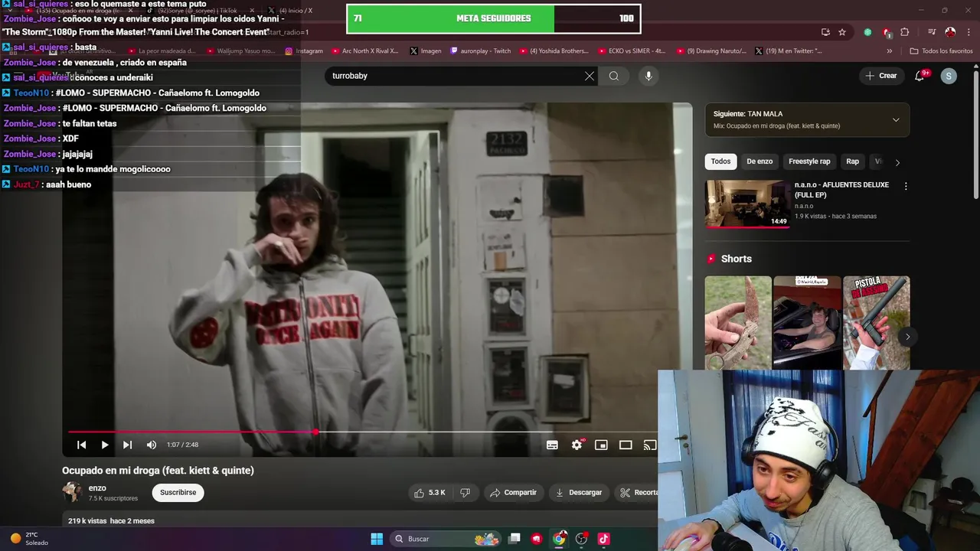980x551 pixels.
Task: Open Task View on taskbar
Action: pyautogui.click(x=514, y=539)
